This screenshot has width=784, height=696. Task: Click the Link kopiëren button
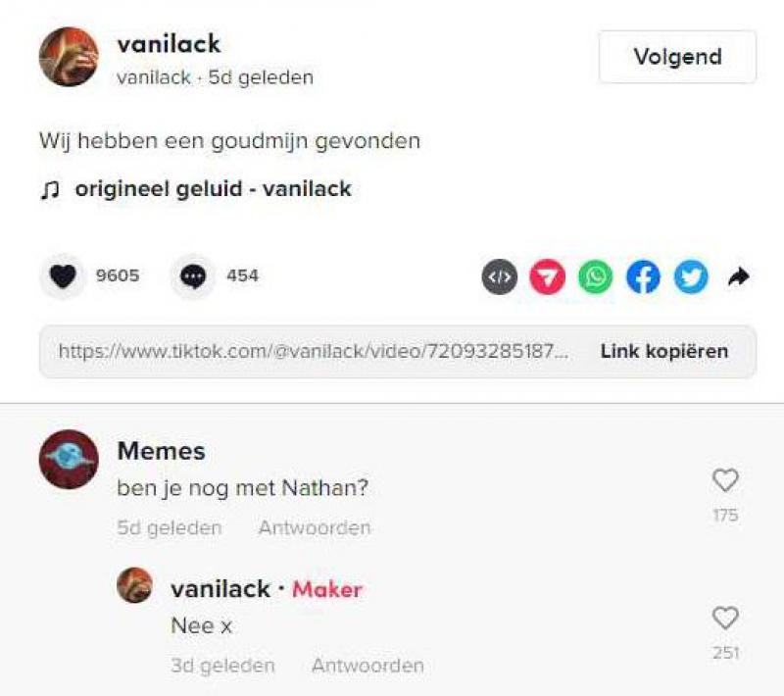tap(663, 351)
